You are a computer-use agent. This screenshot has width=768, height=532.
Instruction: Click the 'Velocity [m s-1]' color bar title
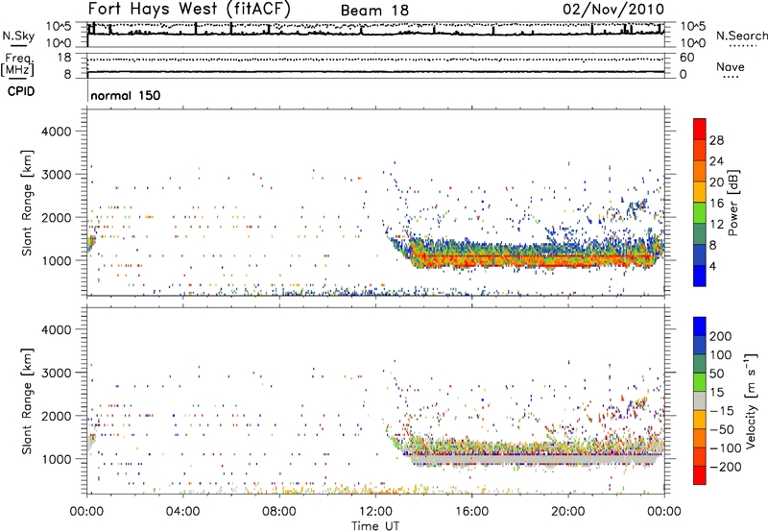[x=750, y=400]
